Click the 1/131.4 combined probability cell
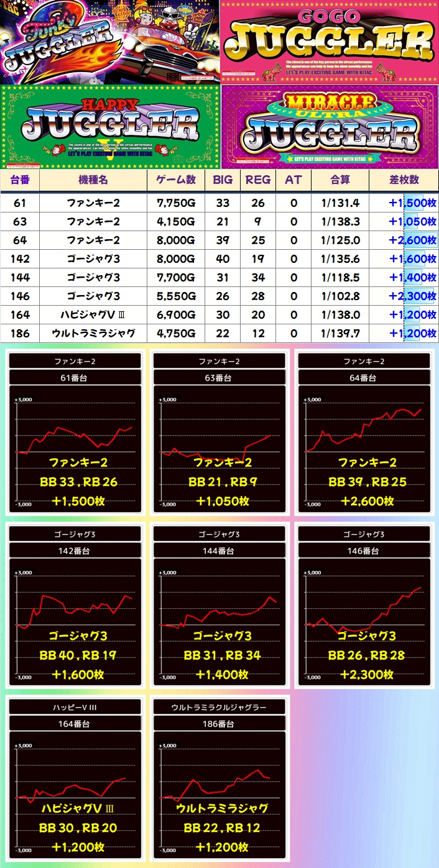The width and height of the screenshot is (439, 868). (x=340, y=203)
